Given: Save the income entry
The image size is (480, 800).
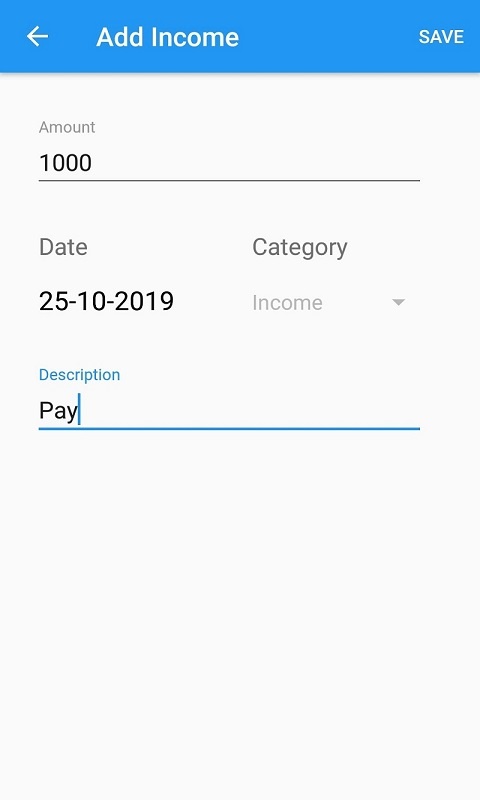Looking at the screenshot, I should click(441, 37).
